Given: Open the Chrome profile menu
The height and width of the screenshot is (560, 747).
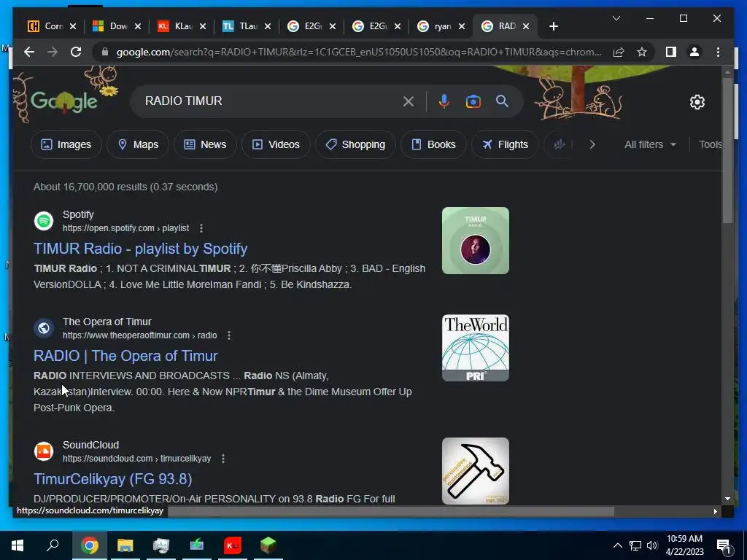Looking at the screenshot, I should [694, 52].
